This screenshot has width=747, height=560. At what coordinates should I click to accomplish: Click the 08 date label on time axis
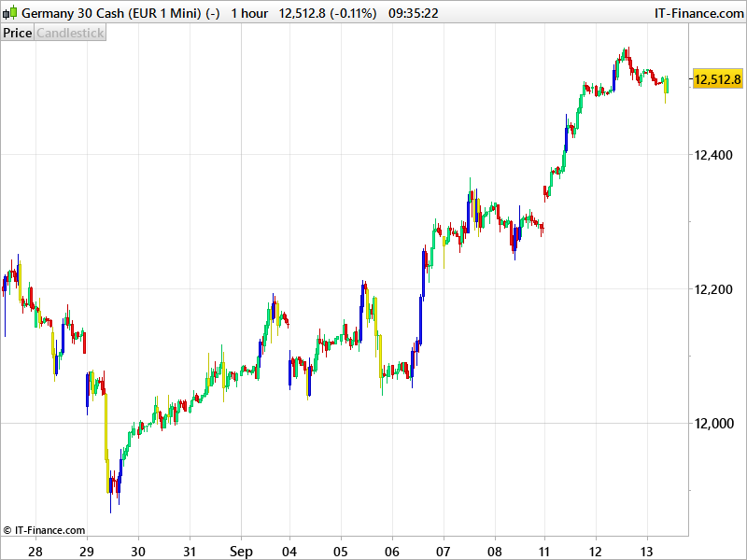[x=495, y=552]
